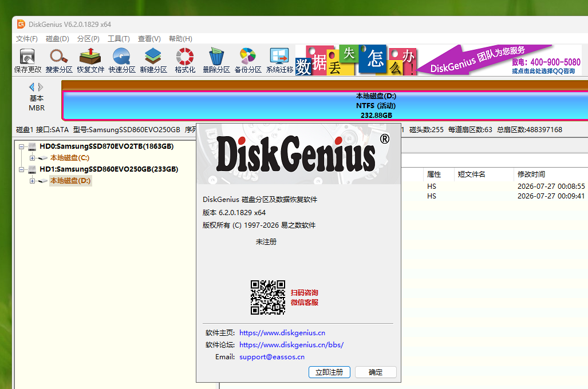588x389 pixels.
Task: Expand the 本地磁盘(D:) tree node
Action: pos(32,181)
